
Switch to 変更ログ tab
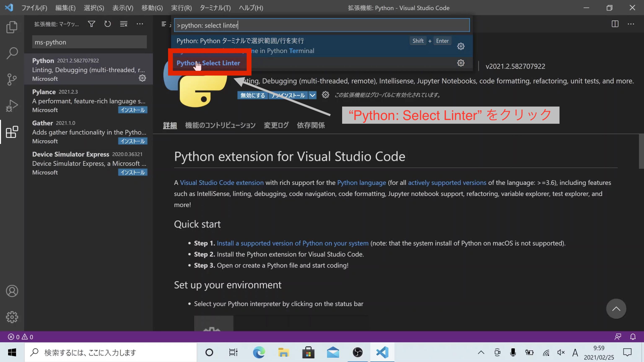tap(276, 125)
